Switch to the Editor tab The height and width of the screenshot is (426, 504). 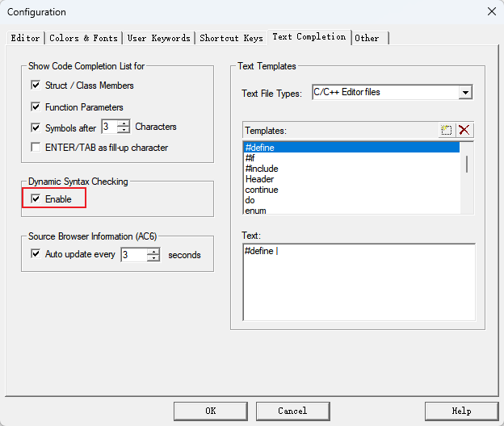click(25, 38)
